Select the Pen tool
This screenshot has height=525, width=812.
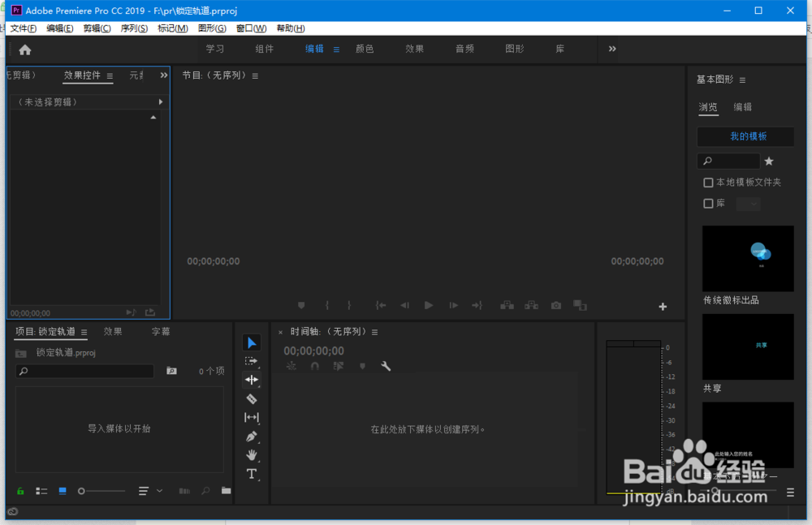click(x=252, y=437)
